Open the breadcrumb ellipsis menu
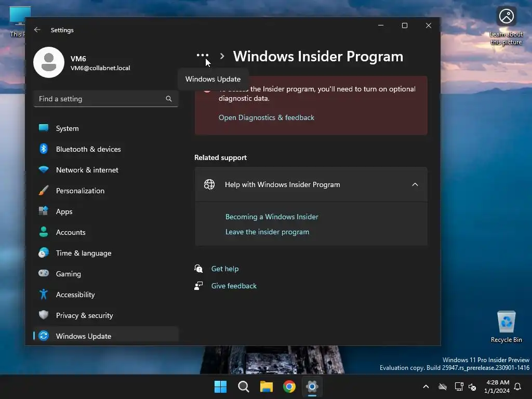Image resolution: width=532 pixels, height=399 pixels. click(203, 55)
